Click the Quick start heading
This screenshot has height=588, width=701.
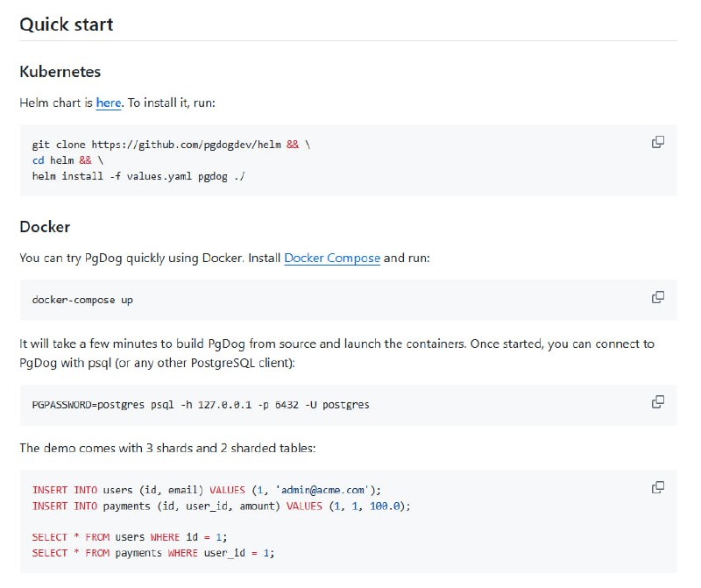click(x=67, y=25)
